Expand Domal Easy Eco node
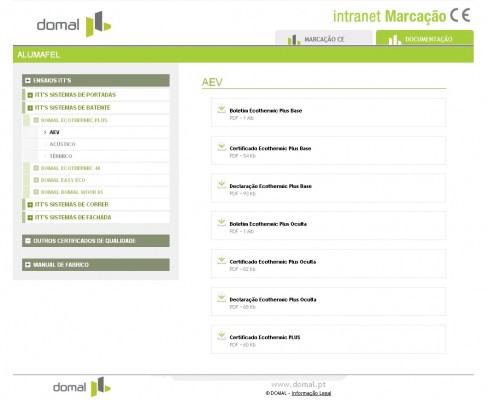This screenshot has width=488, height=400. [36, 180]
